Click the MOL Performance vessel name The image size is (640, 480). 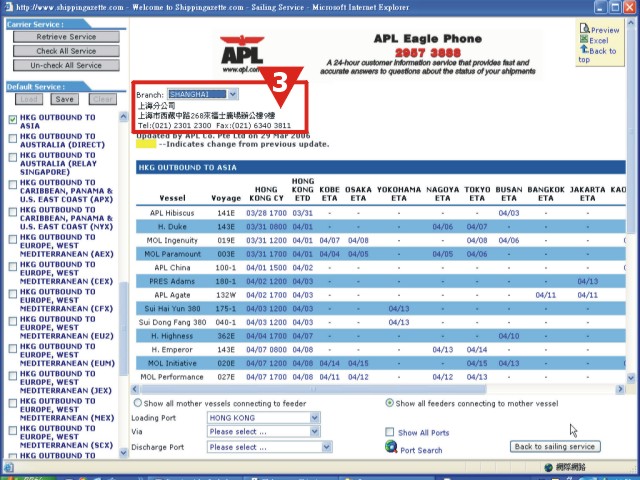(x=172, y=377)
